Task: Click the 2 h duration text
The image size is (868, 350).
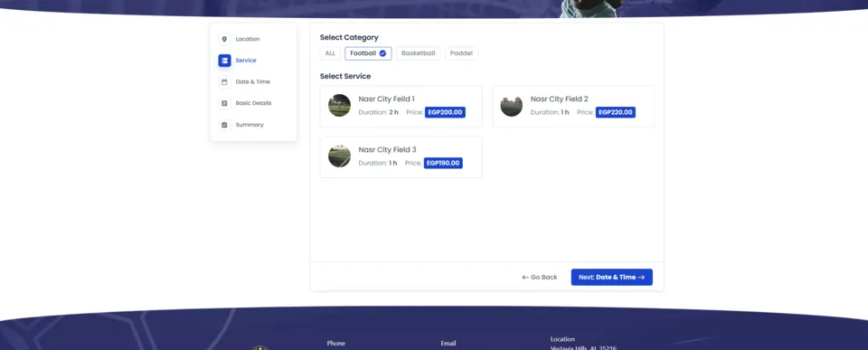Action: pyautogui.click(x=393, y=112)
